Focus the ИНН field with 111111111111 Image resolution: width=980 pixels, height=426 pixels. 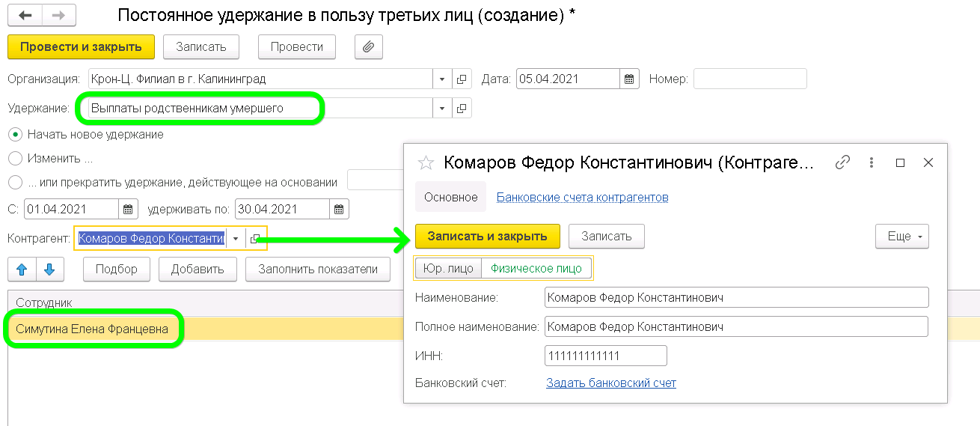point(606,356)
